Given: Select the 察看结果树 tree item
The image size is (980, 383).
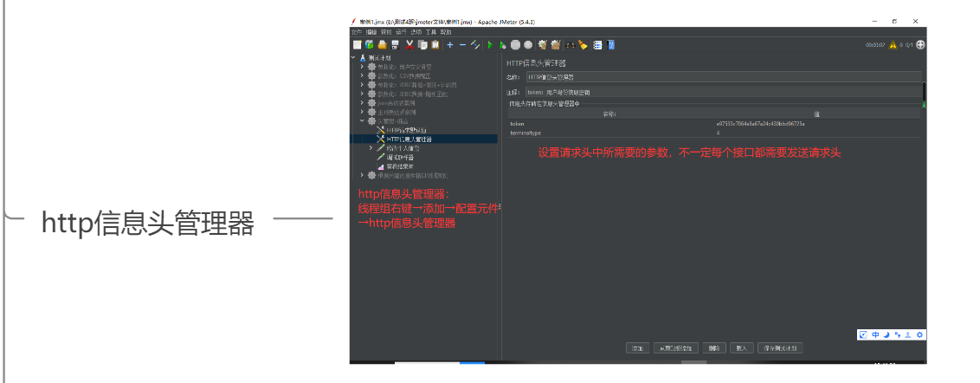Looking at the screenshot, I should pos(400,166).
